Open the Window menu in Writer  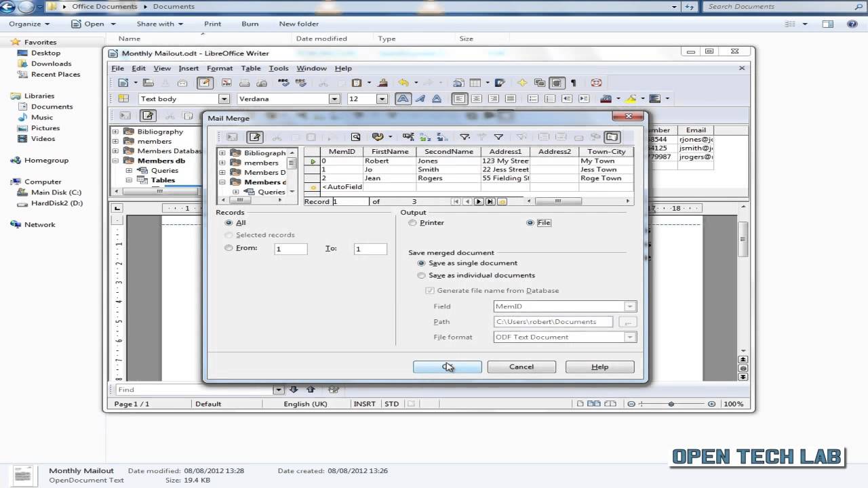(x=312, y=68)
